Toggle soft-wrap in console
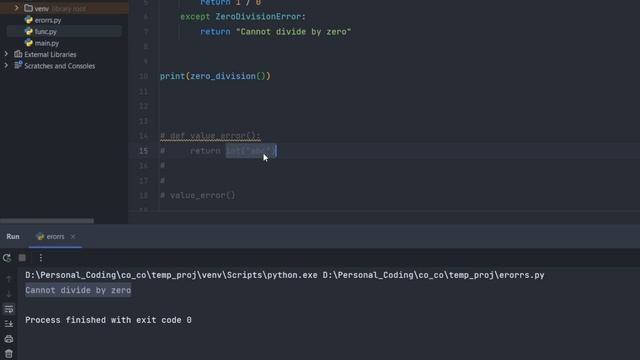 coord(9,309)
